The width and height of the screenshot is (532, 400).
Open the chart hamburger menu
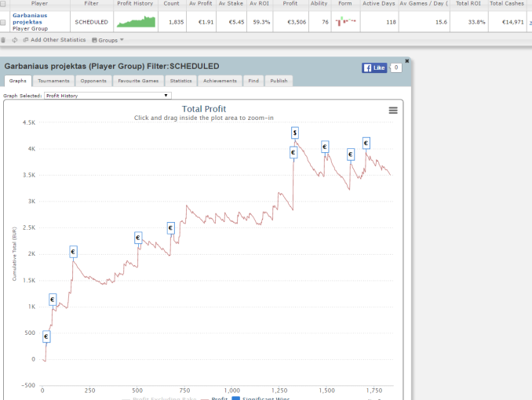click(393, 111)
